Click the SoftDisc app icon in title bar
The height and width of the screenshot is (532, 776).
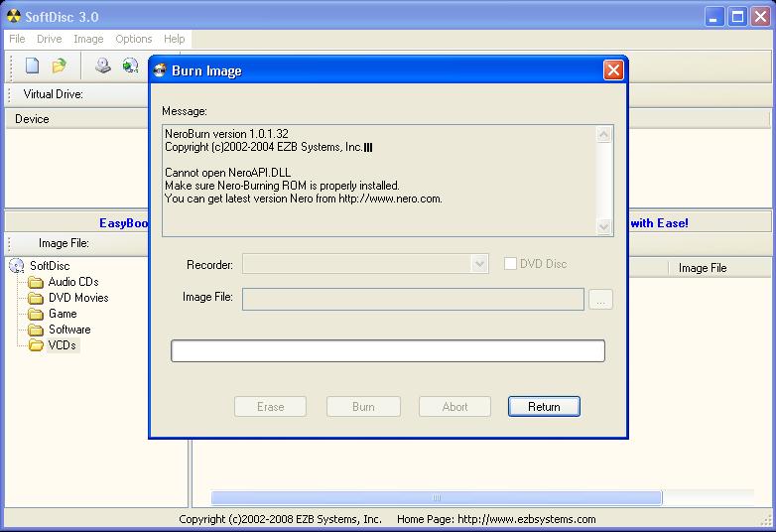[x=14, y=16]
